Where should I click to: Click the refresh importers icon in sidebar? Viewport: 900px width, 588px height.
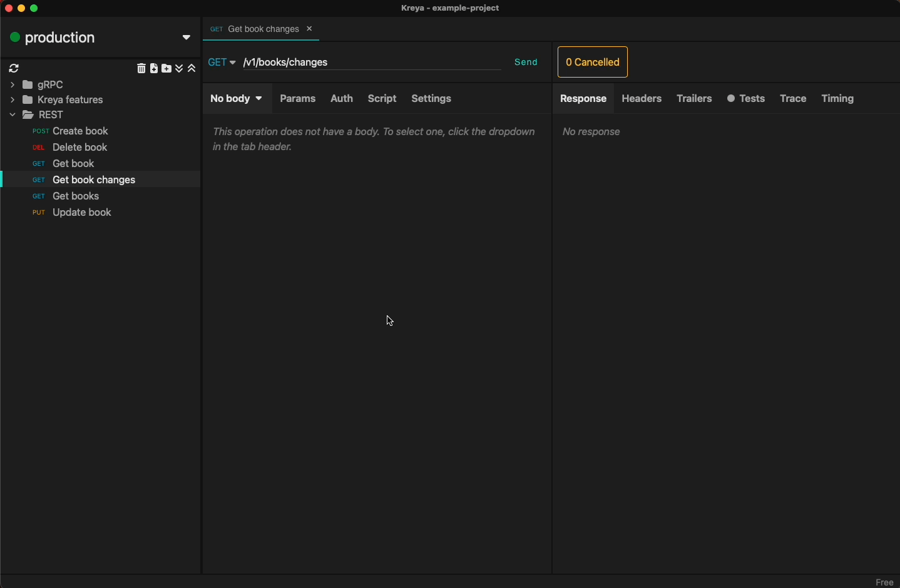click(x=14, y=69)
